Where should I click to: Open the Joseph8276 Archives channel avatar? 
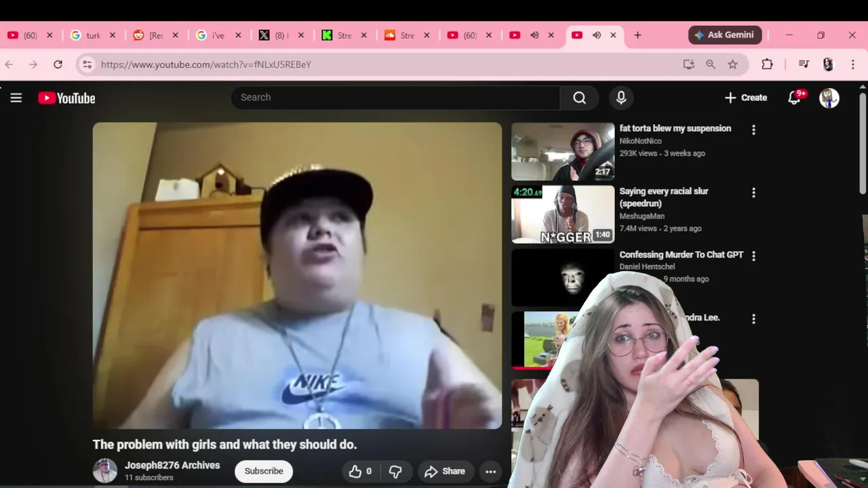click(105, 471)
